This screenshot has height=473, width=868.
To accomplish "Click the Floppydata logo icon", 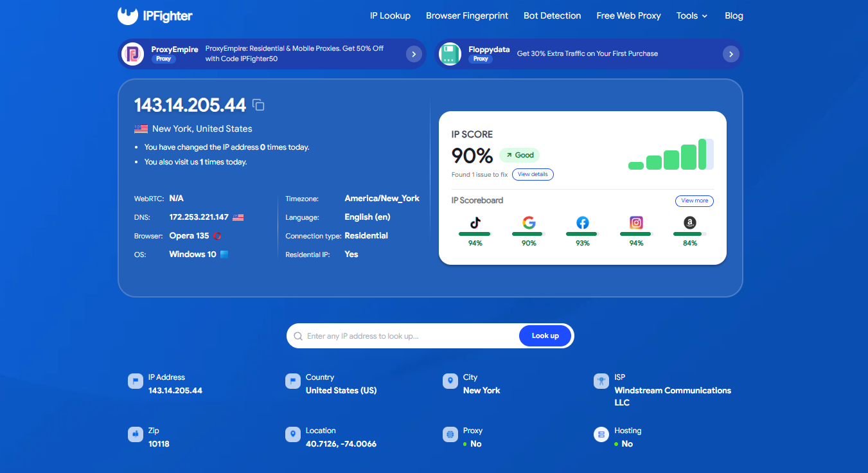I will 450,54.
